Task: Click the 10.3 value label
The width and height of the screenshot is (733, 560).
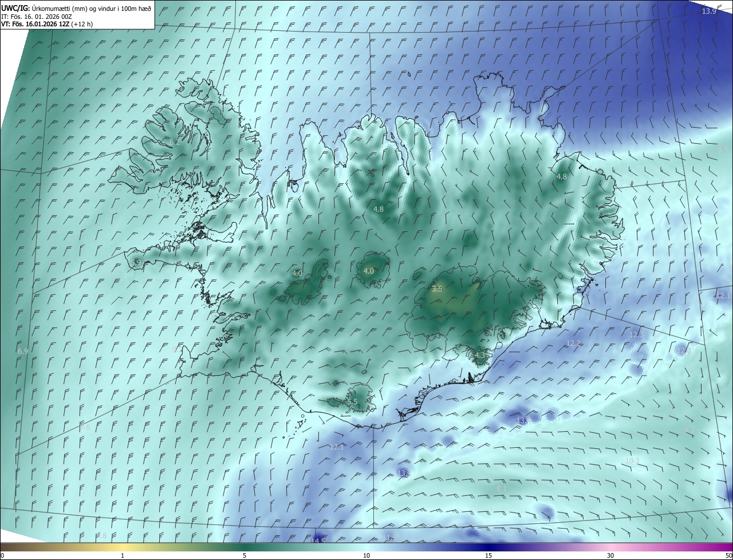Action: point(632,461)
